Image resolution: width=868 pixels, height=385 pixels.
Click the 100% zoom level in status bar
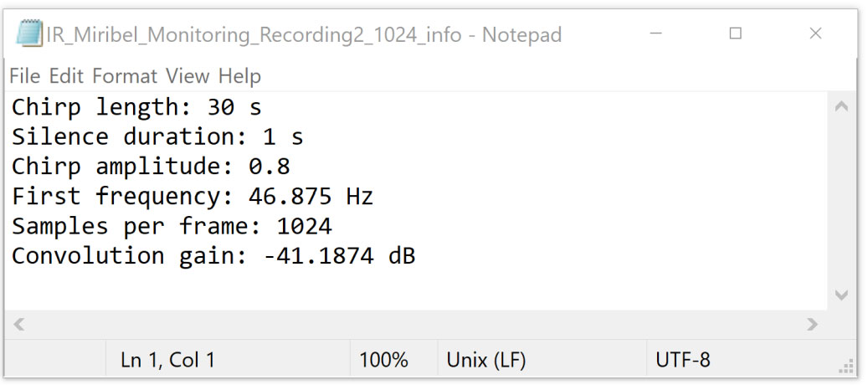383,360
